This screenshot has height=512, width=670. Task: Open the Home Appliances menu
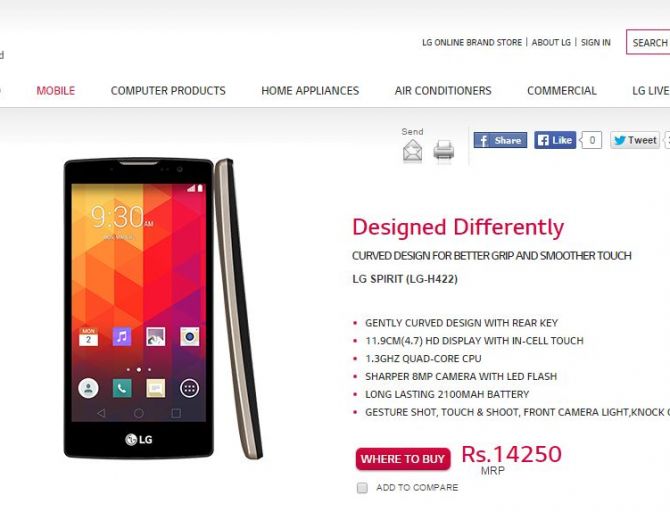pos(310,91)
